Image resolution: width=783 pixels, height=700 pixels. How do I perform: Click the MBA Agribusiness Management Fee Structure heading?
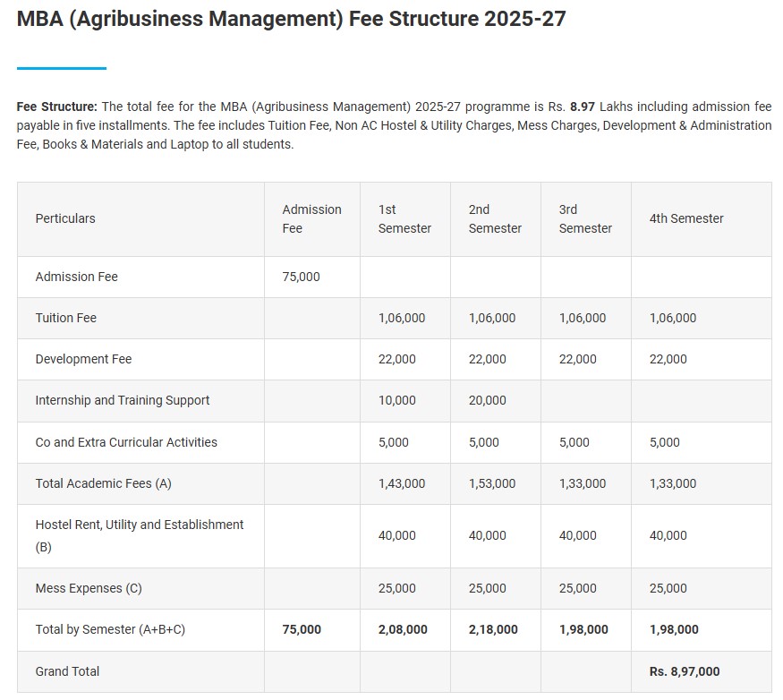tap(291, 19)
